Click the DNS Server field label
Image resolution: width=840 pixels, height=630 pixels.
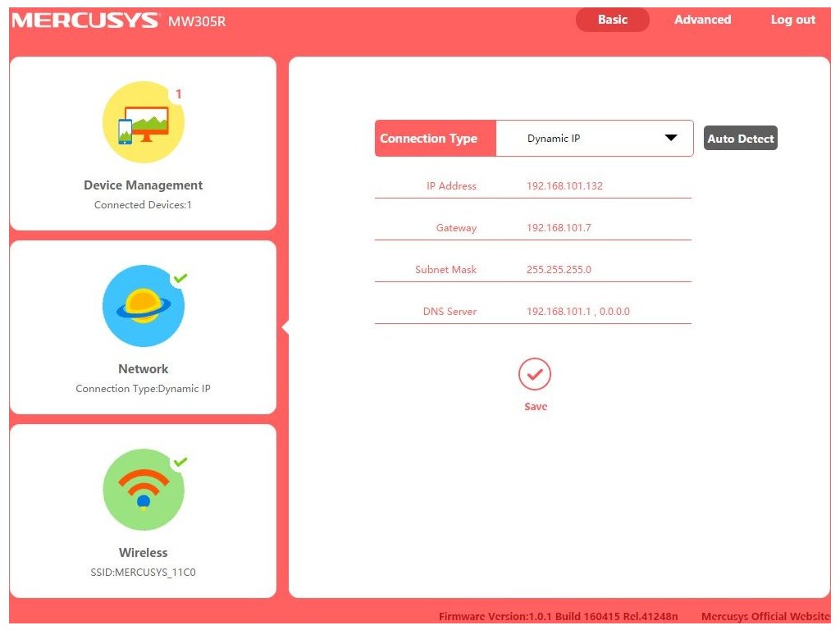[x=450, y=311]
